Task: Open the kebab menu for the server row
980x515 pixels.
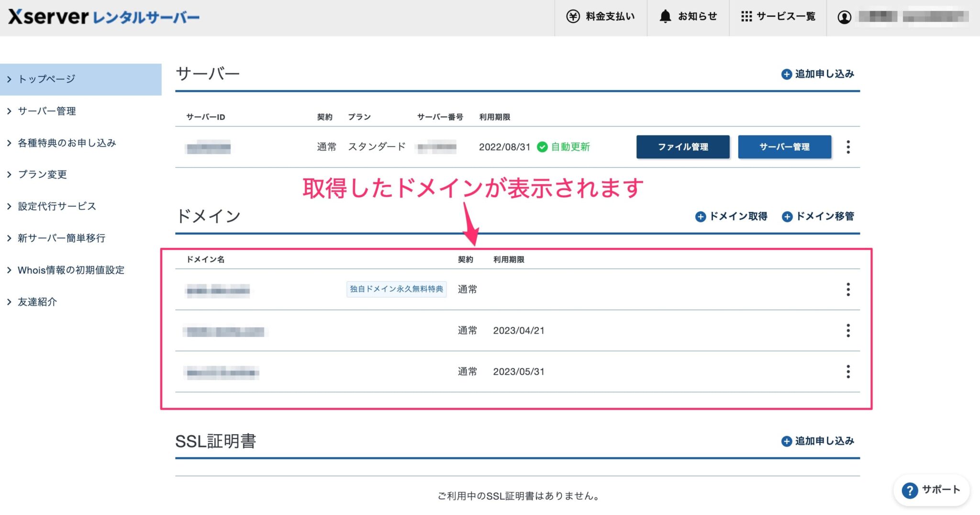Action: [848, 147]
